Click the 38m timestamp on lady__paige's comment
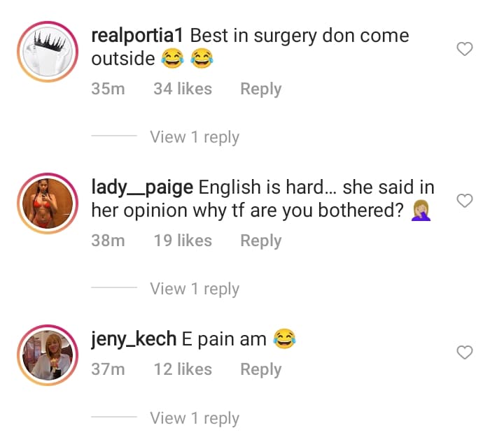Image resolution: width=504 pixels, height=442 pixels. coord(108,241)
